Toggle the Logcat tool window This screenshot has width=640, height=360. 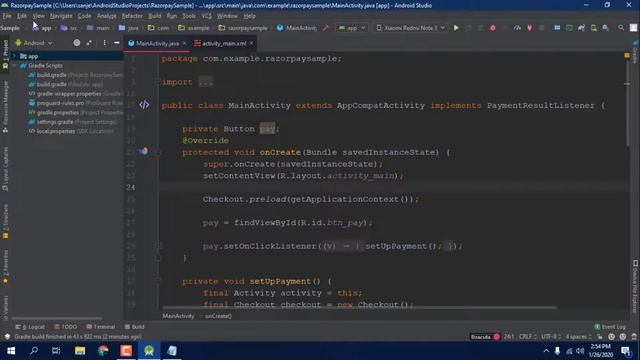[30, 327]
